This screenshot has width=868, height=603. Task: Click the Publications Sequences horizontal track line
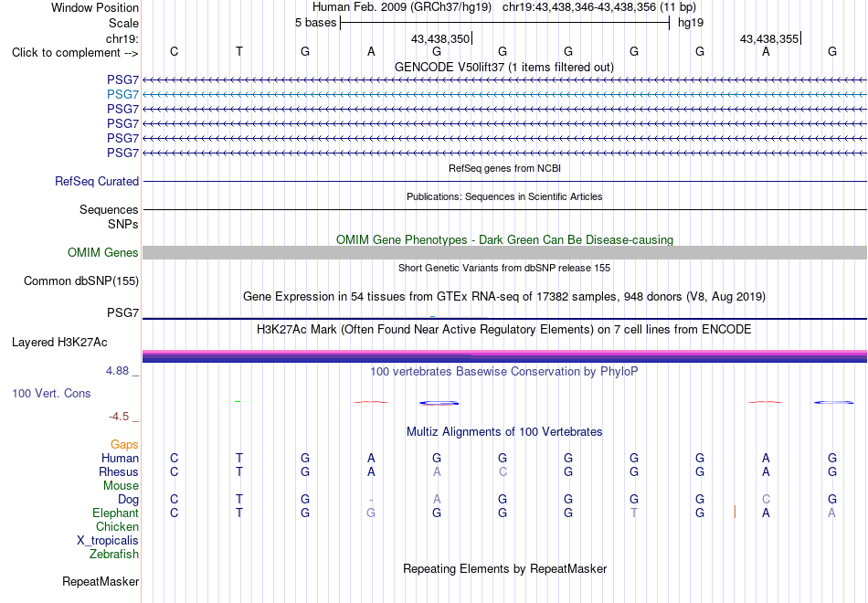click(x=504, y=209)
